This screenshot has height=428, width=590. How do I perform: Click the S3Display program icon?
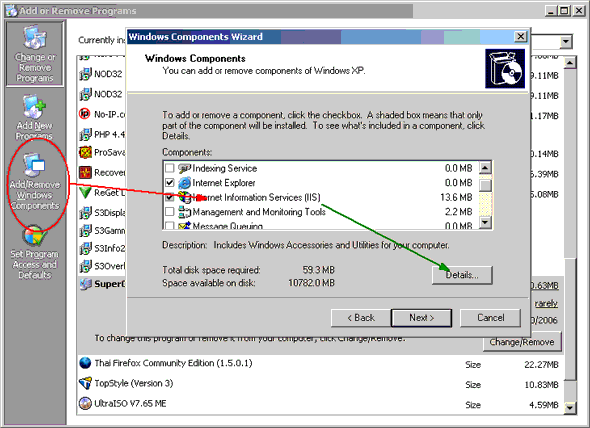[x=85, y=212]
